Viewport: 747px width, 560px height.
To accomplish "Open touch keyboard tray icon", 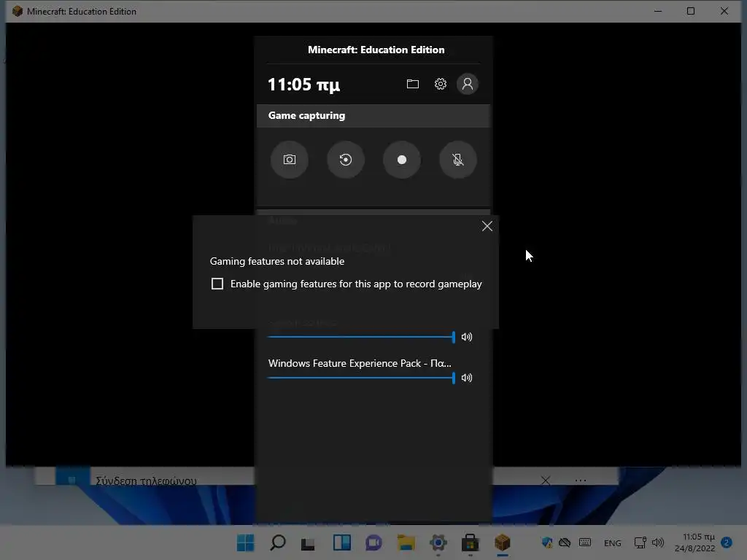I will [585, 542].
